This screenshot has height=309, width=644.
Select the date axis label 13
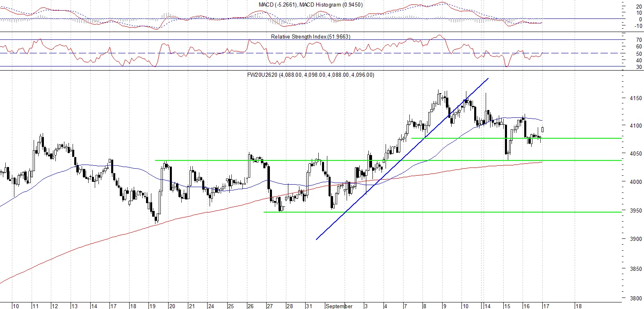(x=74, y=306)
